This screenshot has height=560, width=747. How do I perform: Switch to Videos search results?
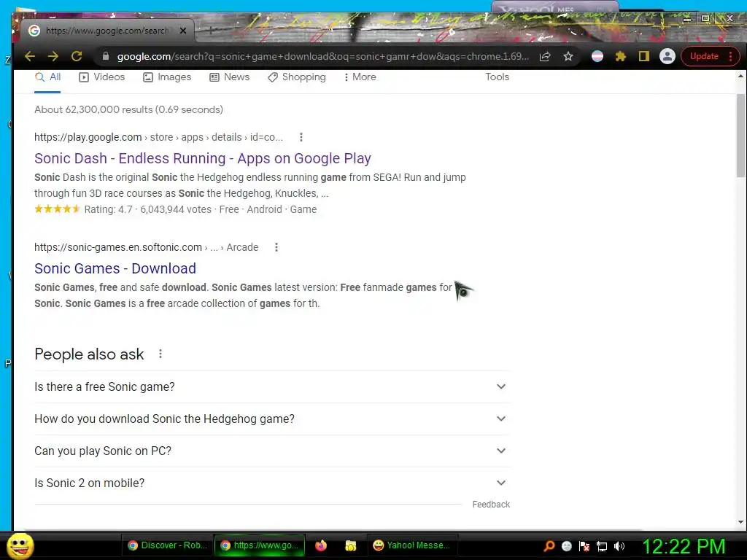click(101, 77)
